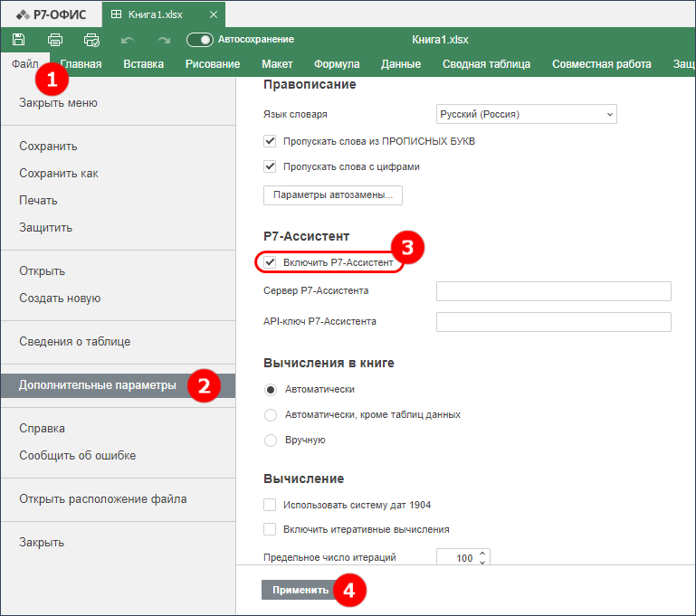Open the Файл tab
The image size is (696, 616).
tap(24, 64)
